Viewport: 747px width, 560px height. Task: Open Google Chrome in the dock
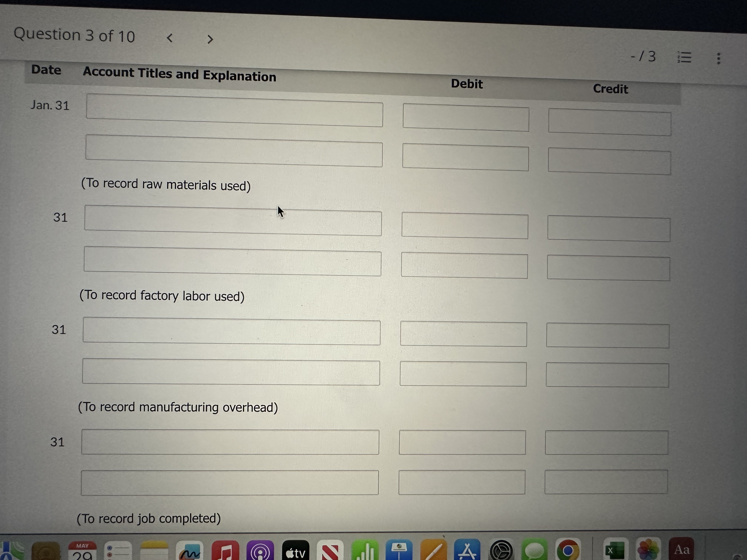(568, 550)
